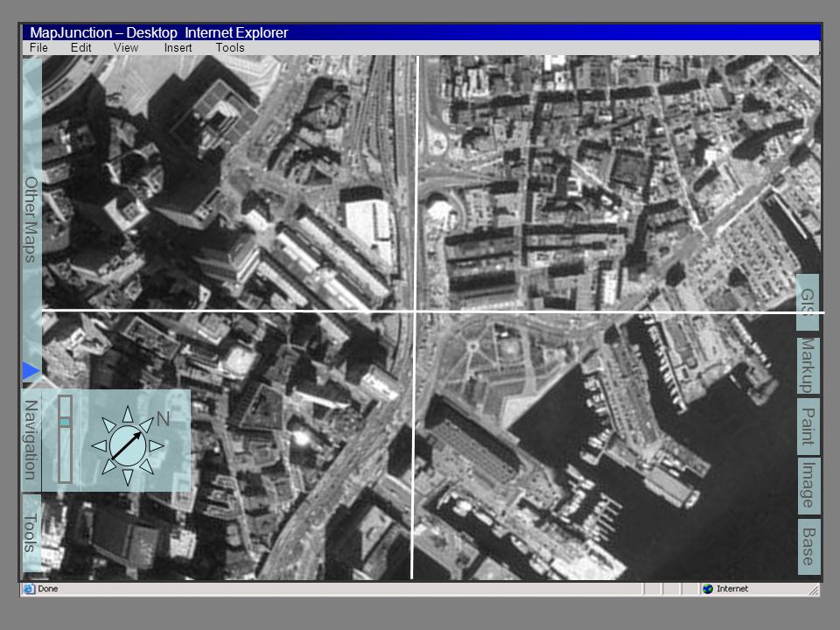
Task: Open the View menu
Action: point(126,47)
